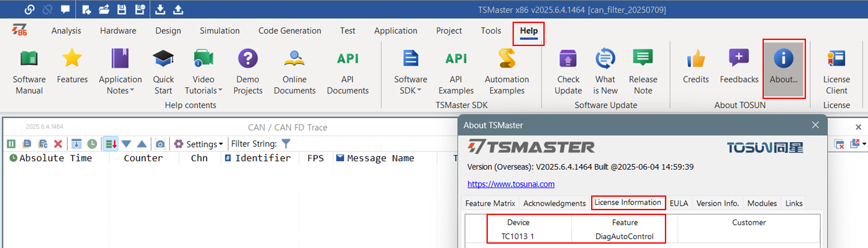Image resolution: width=868 pixels, height=248 pixels.
Task: Take a trace snapshot with camera icon
Action: coord(160,144)
